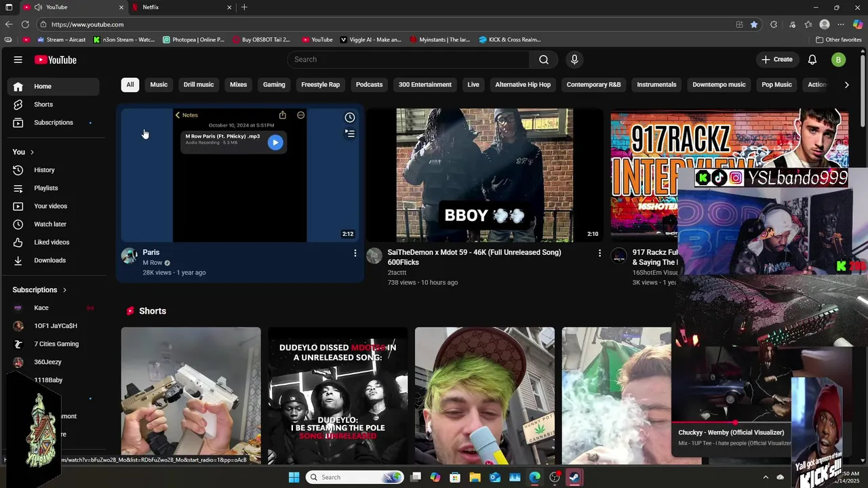868x488 pixels.
Task: Open a new browser tab
Action: pyautogui.click(x=244, y=7)
